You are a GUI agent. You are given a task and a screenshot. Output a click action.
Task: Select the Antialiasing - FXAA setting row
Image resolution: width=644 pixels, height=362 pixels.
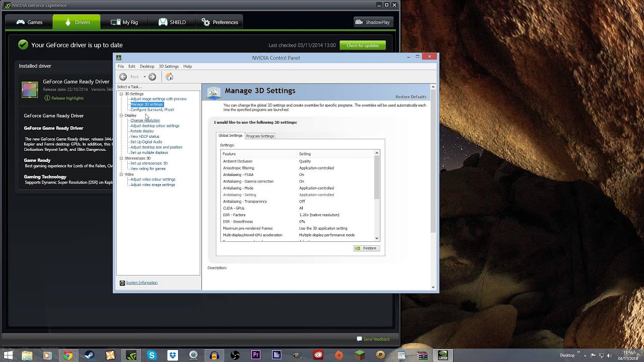click(x=297, y=175)
